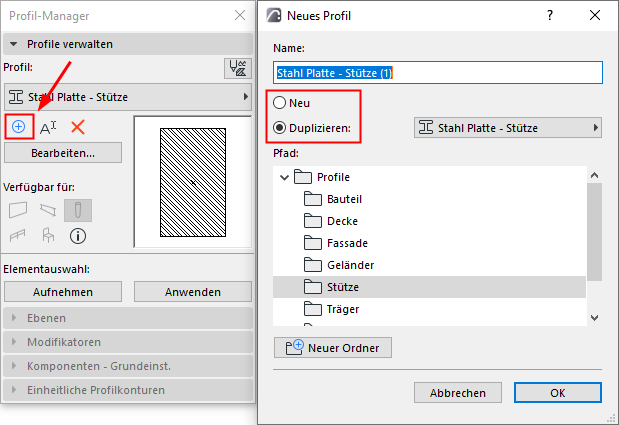The height and width of the screenshot is (425, 619).
Task: Click the Anwenden button
Action: 193,292
